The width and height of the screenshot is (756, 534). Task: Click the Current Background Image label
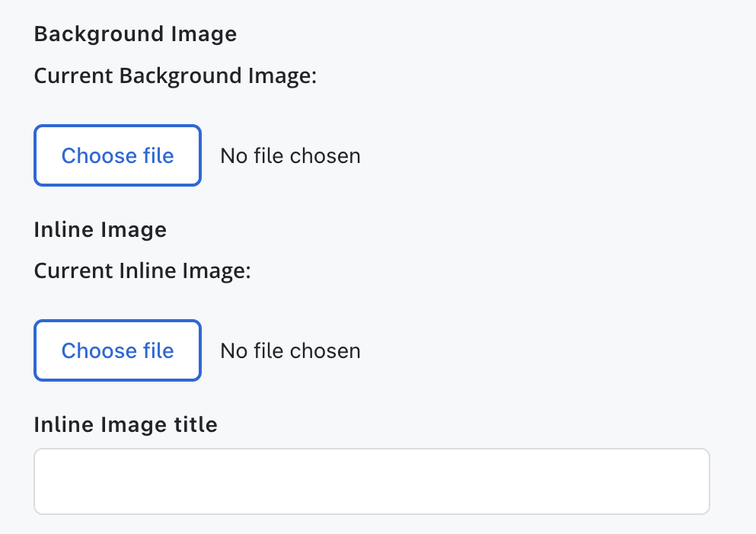click(175, 76)
